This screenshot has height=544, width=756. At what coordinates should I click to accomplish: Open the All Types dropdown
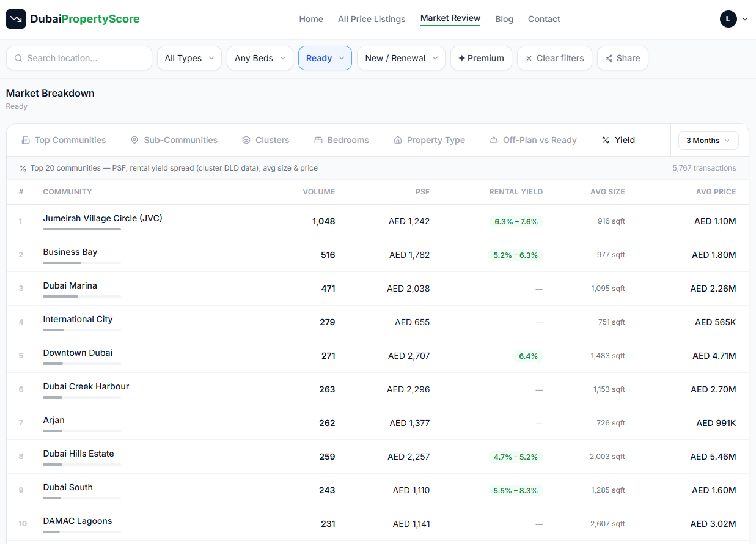pos(189,58)
